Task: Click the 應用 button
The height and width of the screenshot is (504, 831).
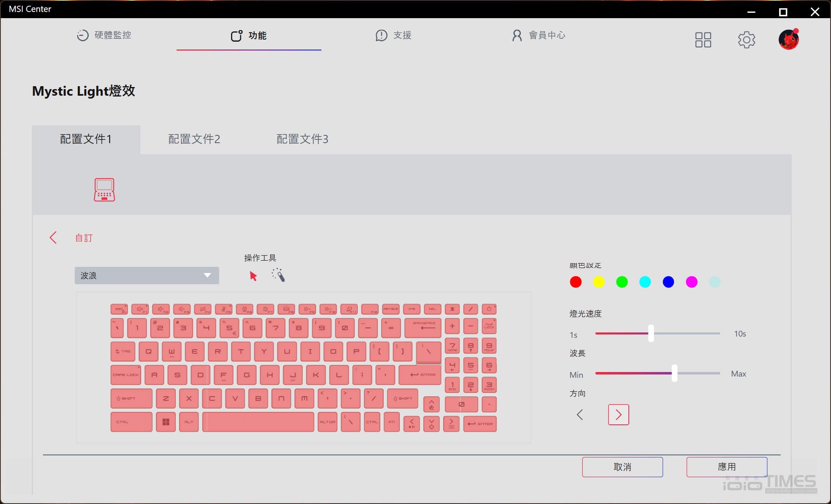Action: coord(727,467)
